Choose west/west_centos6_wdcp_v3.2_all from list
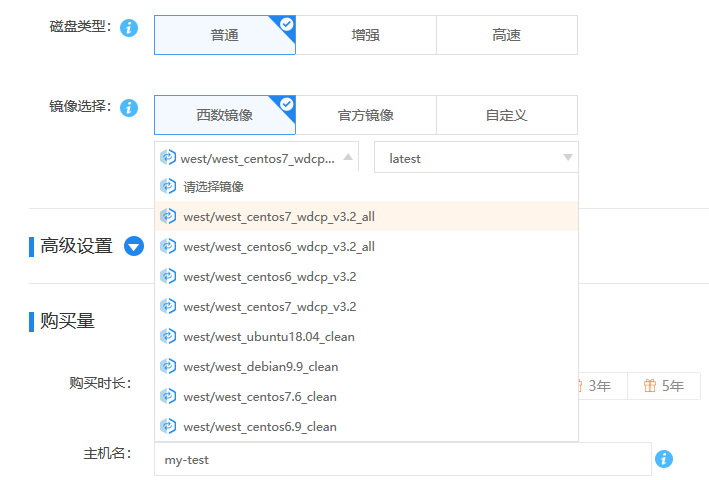 click(279, 246)
